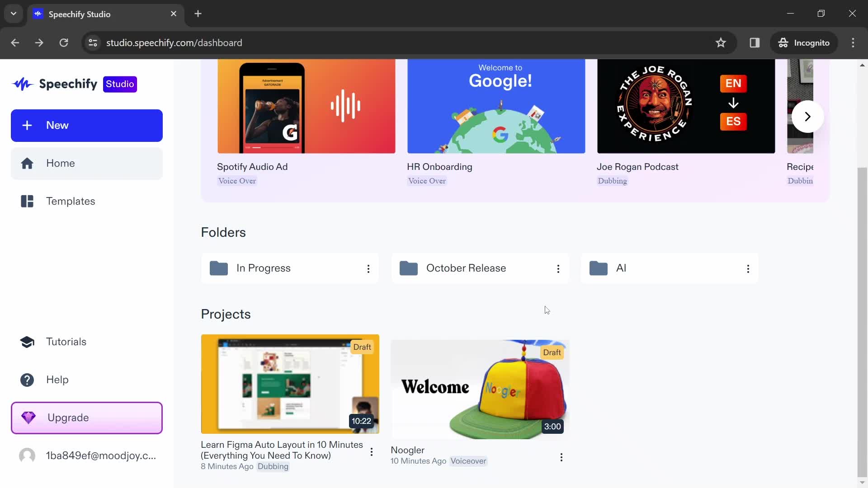Click the New project button

(86, 125)
